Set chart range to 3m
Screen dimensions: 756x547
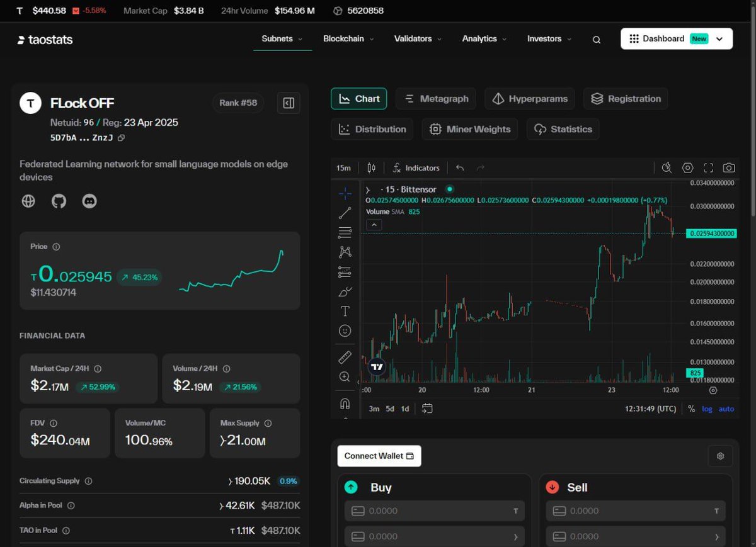click(x=374, y=409)
